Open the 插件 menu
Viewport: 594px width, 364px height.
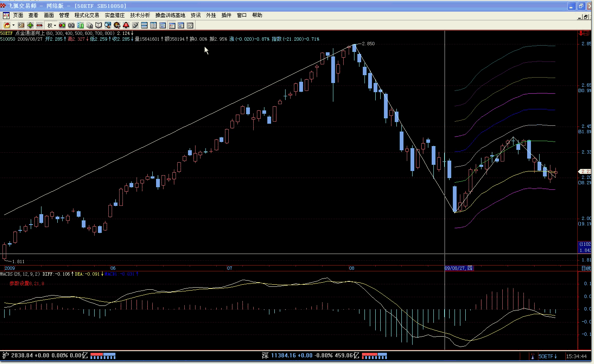pos(226,15)
